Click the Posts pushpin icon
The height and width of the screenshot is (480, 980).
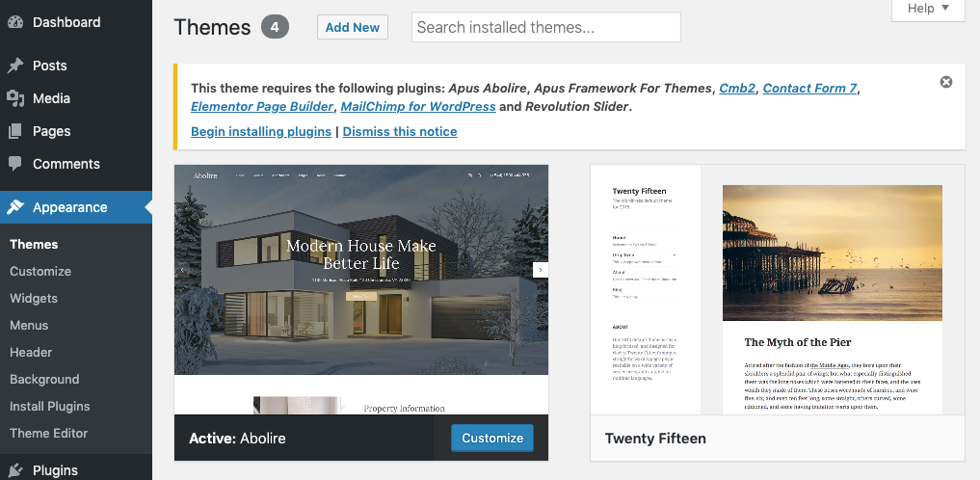pyautogui.click(x=15, y=66)
